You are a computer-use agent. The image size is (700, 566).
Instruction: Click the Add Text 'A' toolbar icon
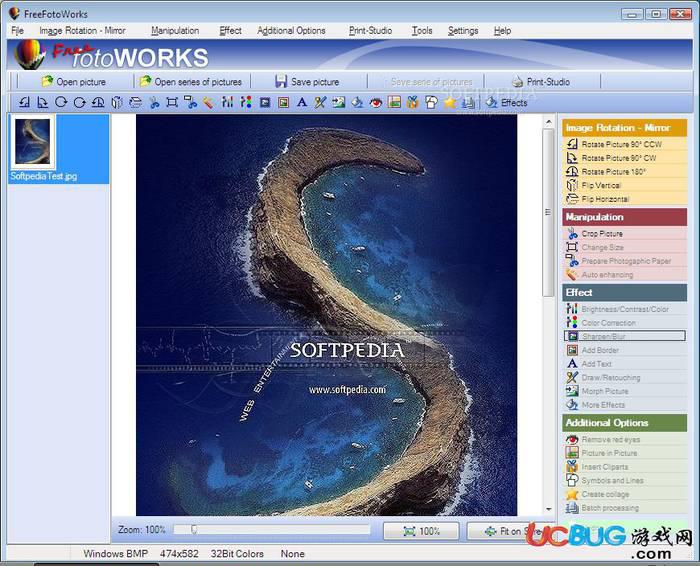302,103
